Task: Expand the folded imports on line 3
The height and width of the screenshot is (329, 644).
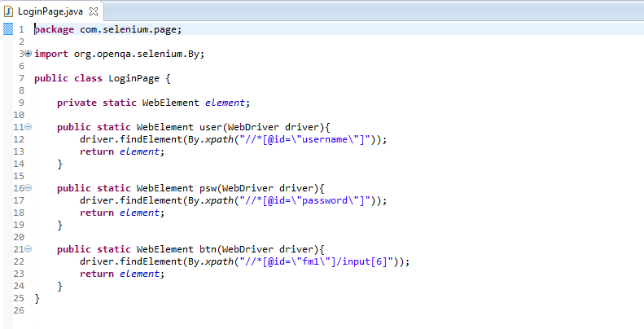Action: point(28,54)
